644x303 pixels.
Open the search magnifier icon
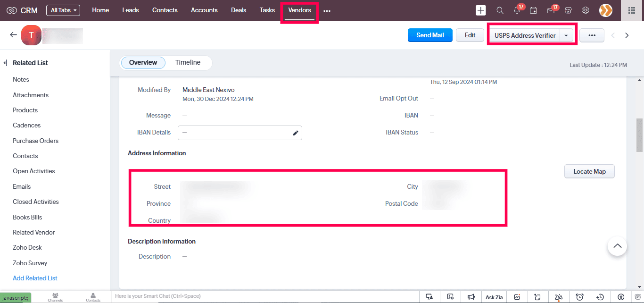[x=500, y=10]
